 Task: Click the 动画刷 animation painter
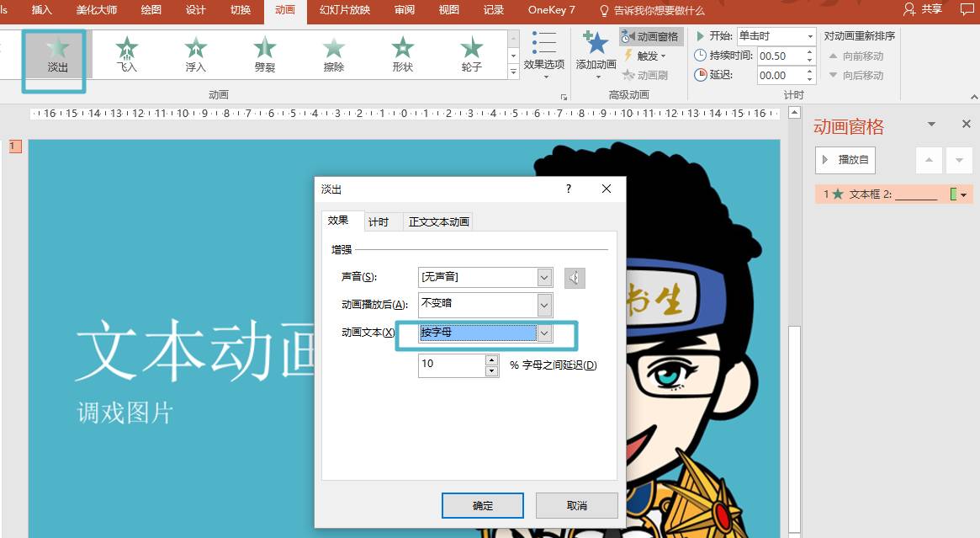click(646, 75)
